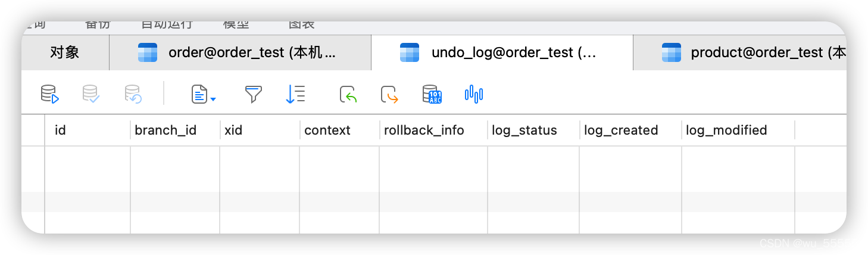868x255 pixels.
Task: Click the export data icon with orange arrow
Action: coord(389,94)
